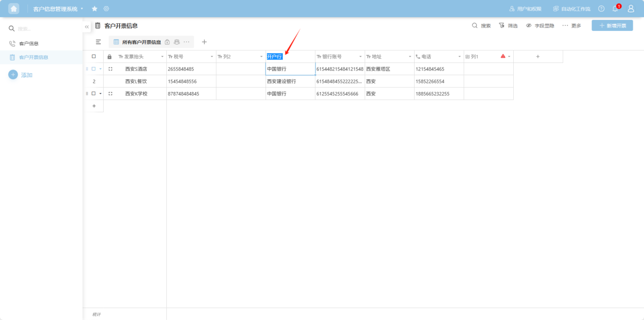Open the notification bell with red badge

pos(615,9)
